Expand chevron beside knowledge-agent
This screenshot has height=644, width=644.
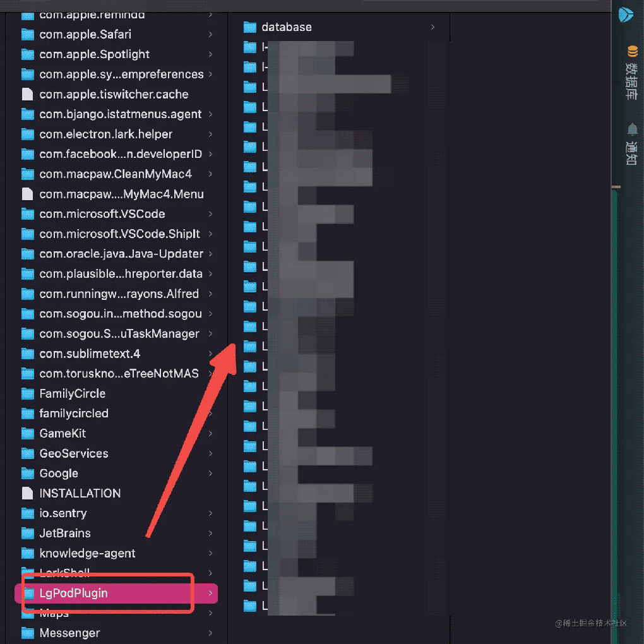coord(210,553)
